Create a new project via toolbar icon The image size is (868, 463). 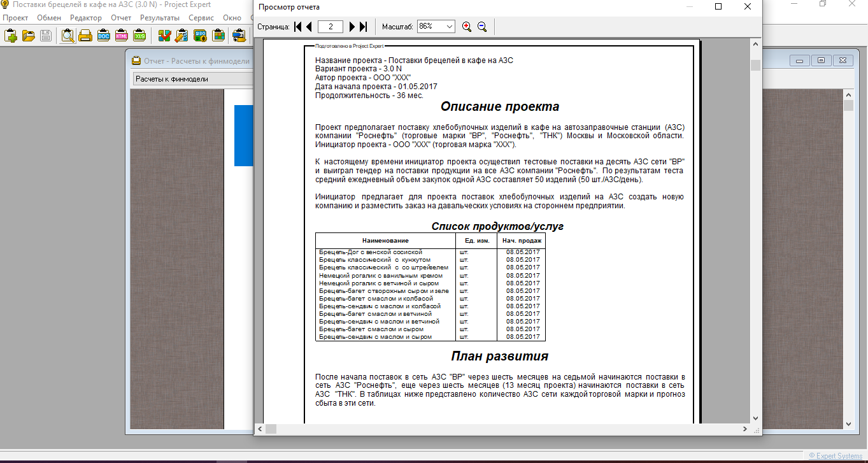pyautogui.click(x=11, y=36)
